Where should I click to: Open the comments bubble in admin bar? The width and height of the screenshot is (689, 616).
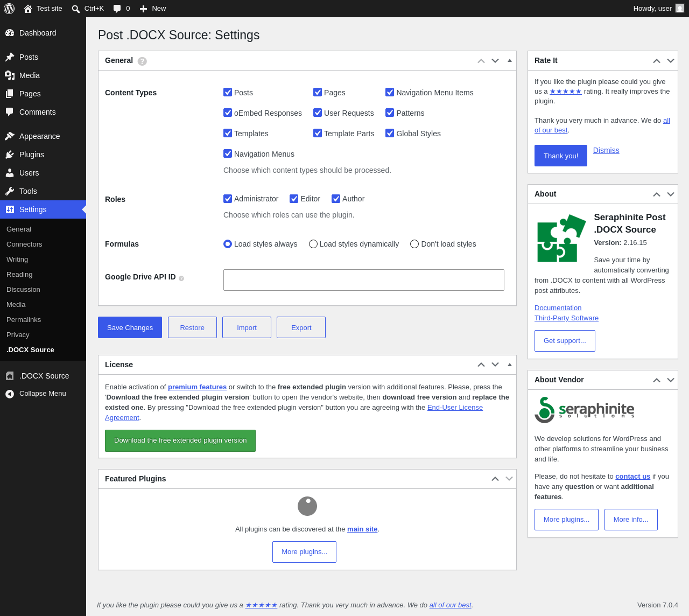click(117, 9)
